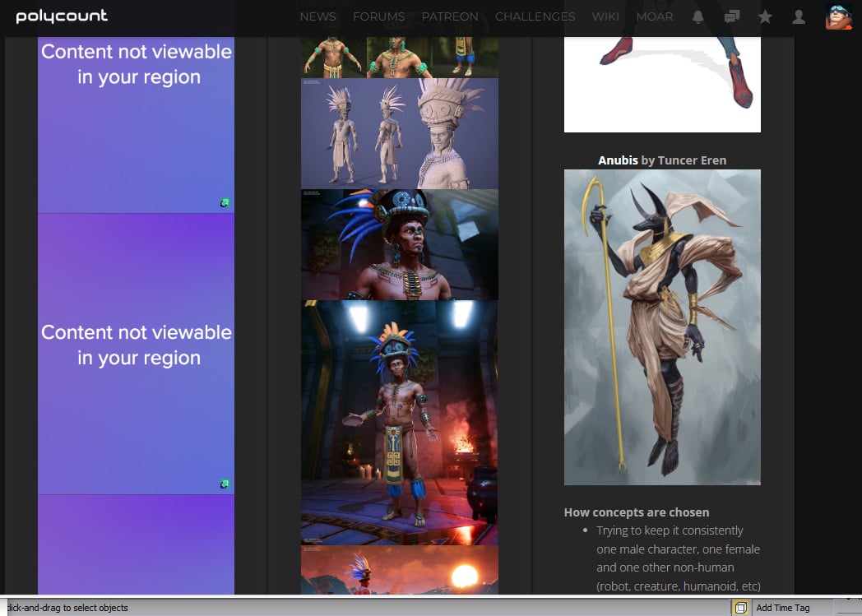Click the status bar selection mode icon
This screenshot has width=862, height=616.
(x=740, y=607)
